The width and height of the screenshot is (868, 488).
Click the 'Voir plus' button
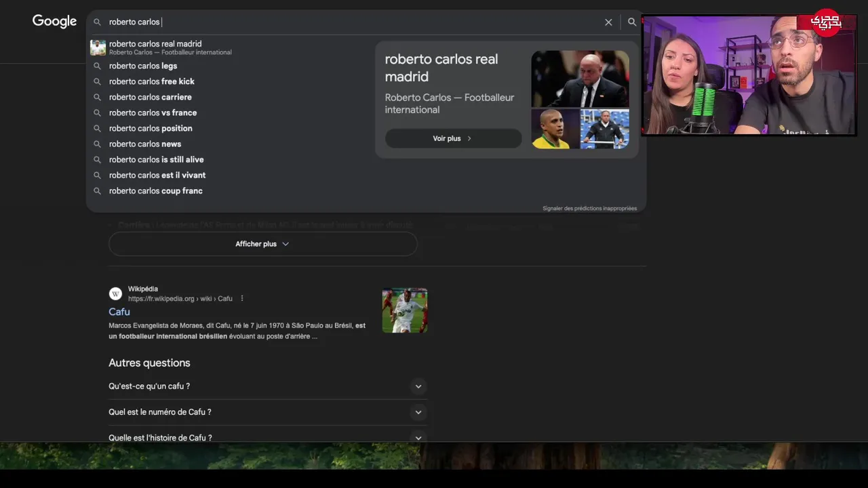453,138
